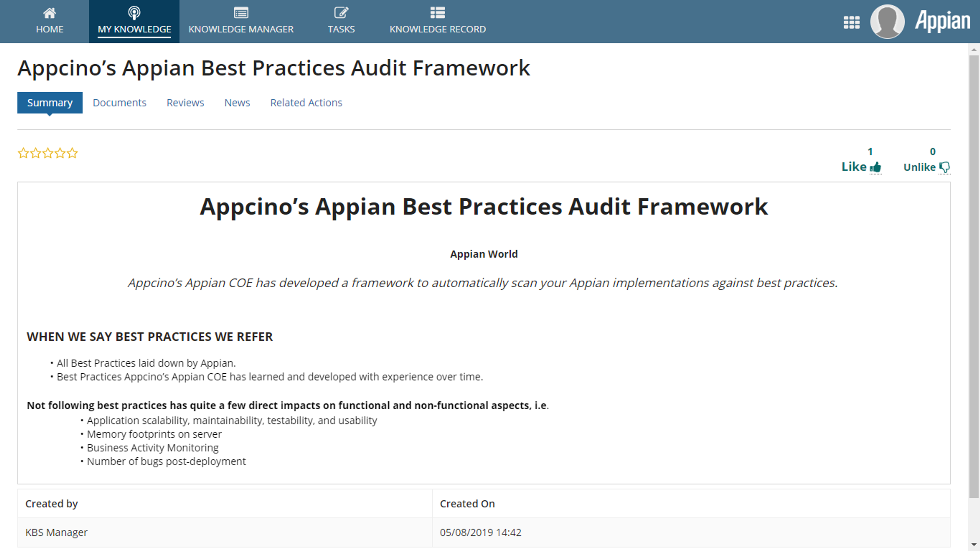Open the apps grid navigation menu
Image resolution: width=980 pixels, height=551 pixels.
tap(851, 22)
